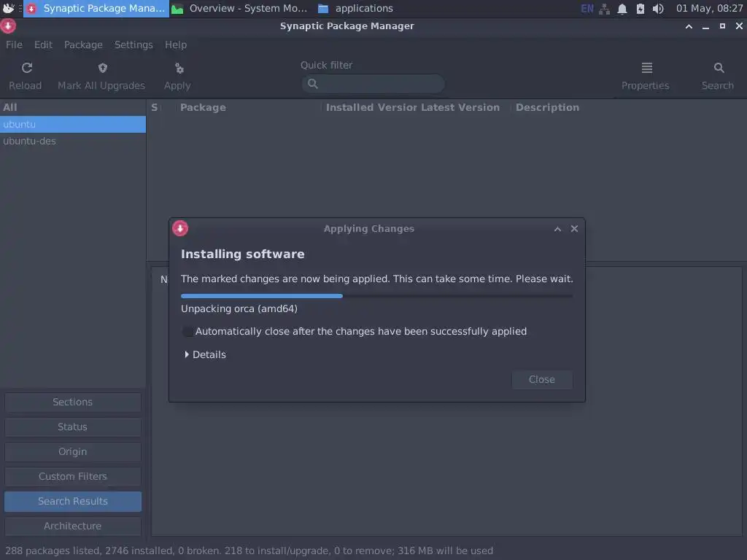Screen dimensions: 747x560
Task: Switch to Overview - System Monitor taskbar window
Action: point(239,9)
